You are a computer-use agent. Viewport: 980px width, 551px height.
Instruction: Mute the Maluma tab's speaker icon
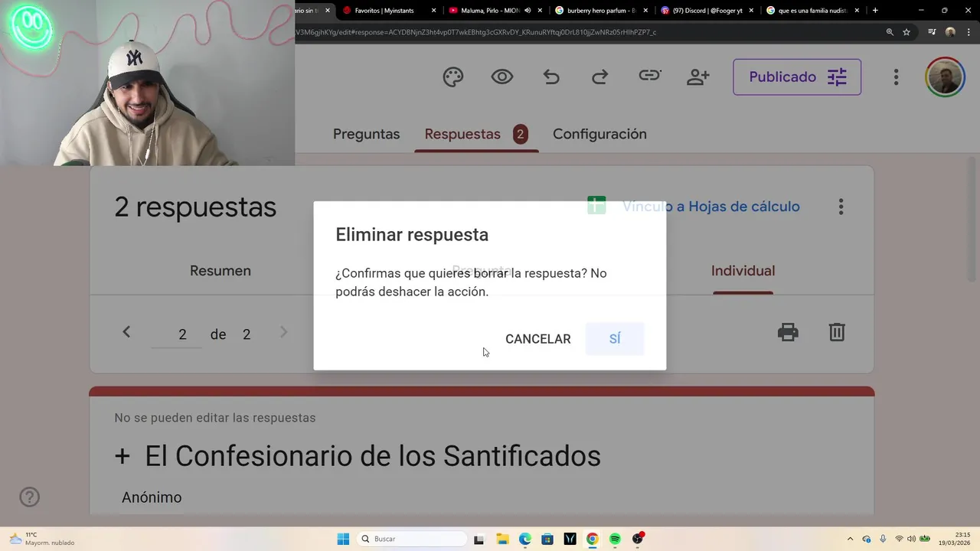528,11
